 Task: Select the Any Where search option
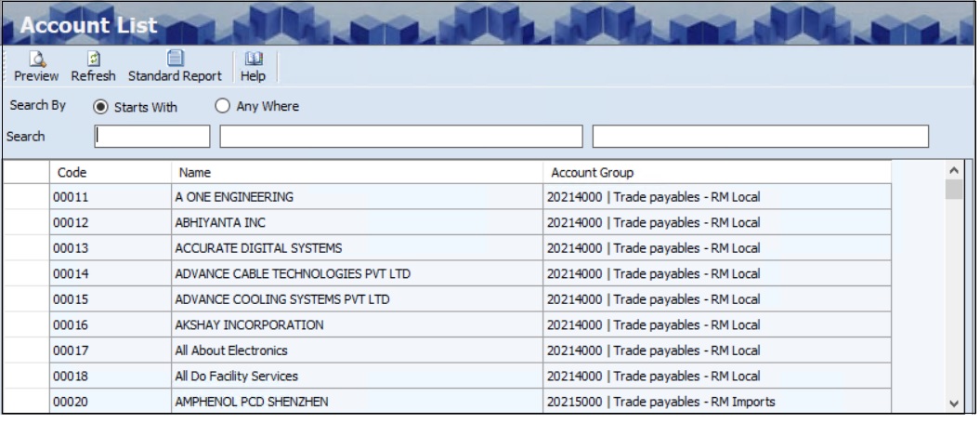(223, 106)
